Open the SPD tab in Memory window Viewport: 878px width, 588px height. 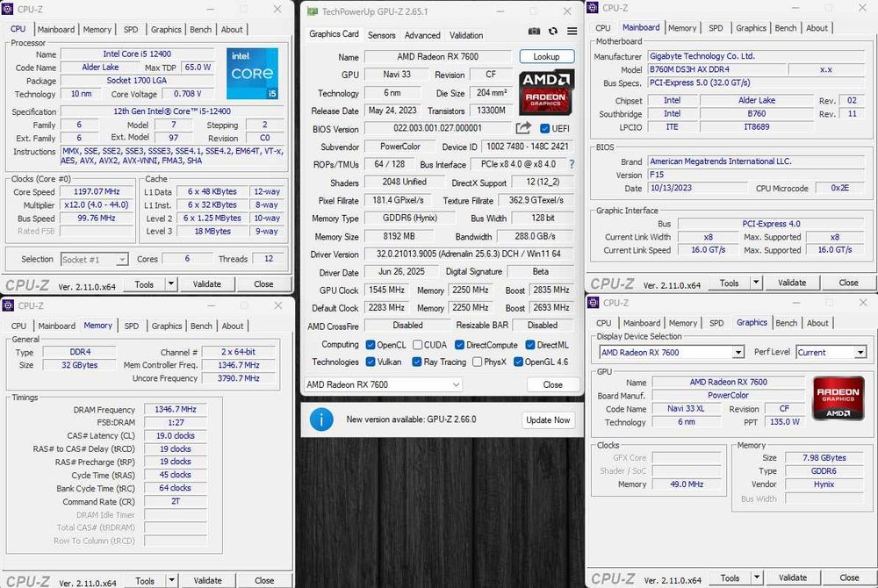pyautogui.click(x=132, y=326)
